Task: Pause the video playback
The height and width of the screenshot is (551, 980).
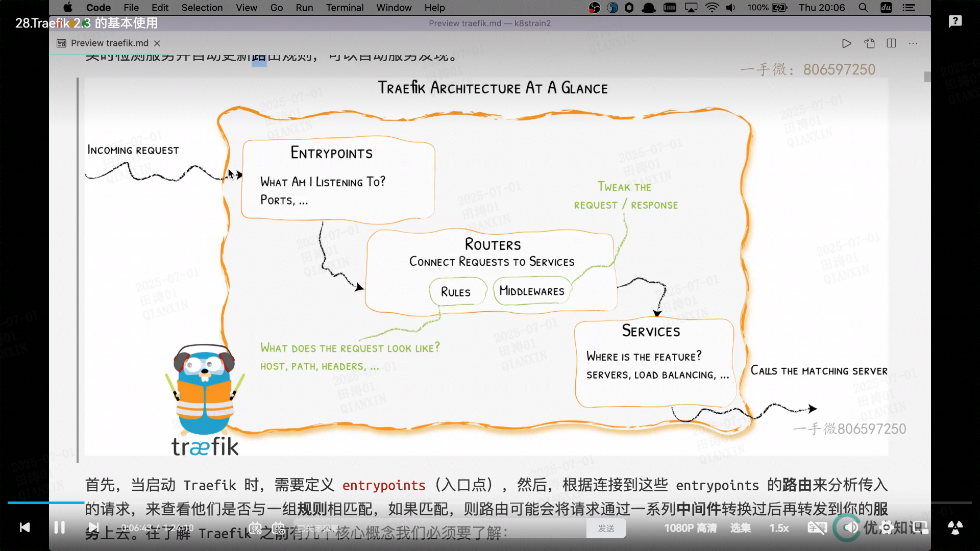Action: point(59,528)
